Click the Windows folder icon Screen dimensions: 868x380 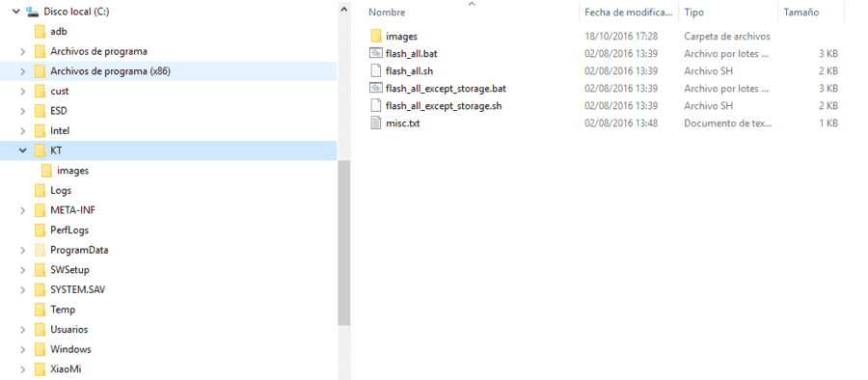point(40,349)
